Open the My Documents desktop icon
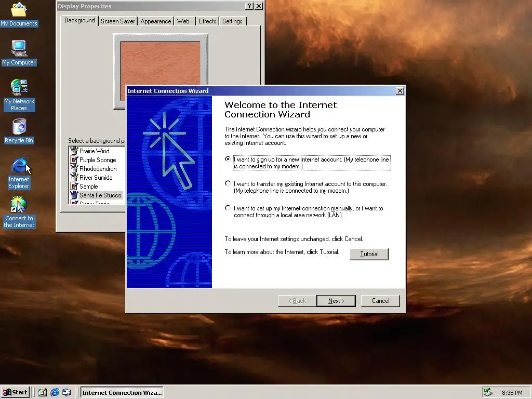This screenshot has width=532, height=399. 19,14
